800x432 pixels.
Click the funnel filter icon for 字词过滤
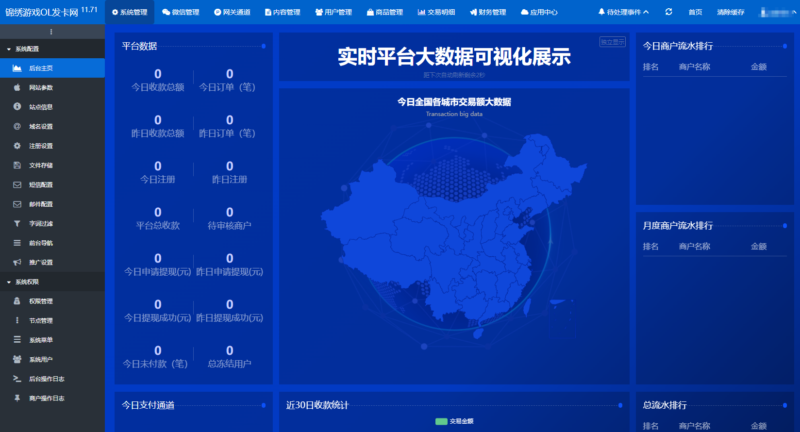17,223
